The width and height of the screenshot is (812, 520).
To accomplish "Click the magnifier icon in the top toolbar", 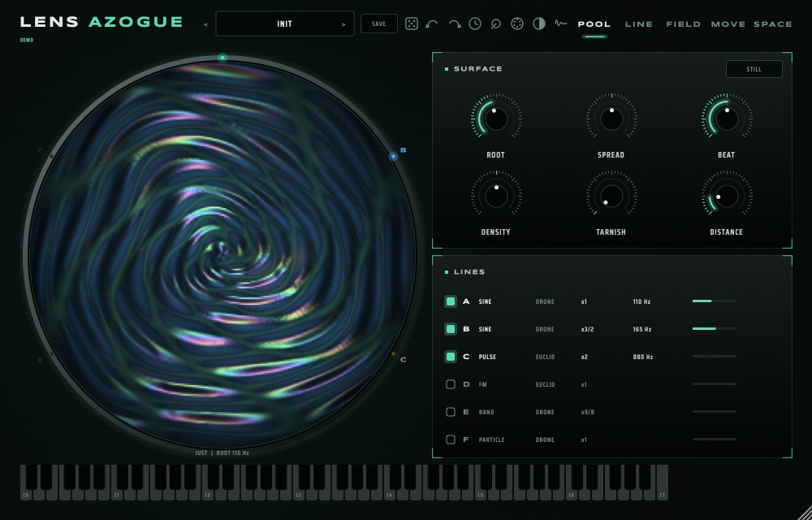I will click(495, 24).
